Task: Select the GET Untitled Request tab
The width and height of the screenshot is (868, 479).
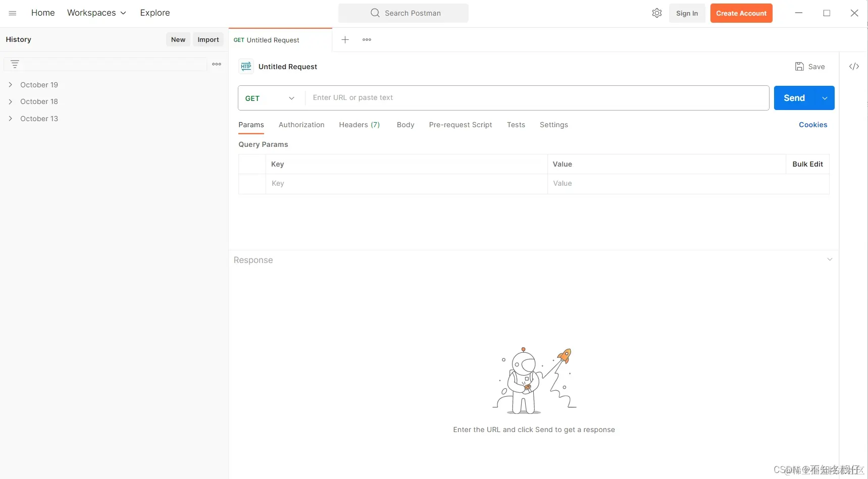Action: tap(280, 40)
